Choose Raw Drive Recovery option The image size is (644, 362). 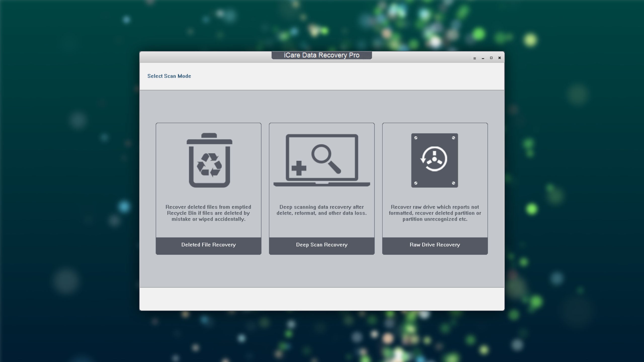(435, 245)
